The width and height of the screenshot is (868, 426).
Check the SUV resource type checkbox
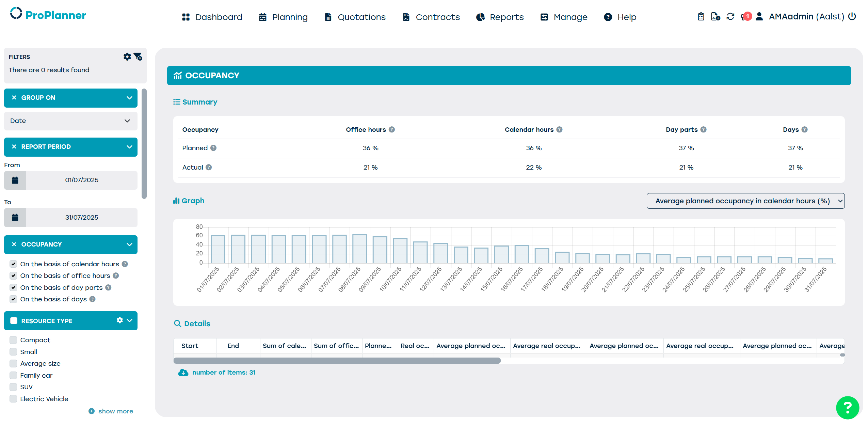point(13,387)
